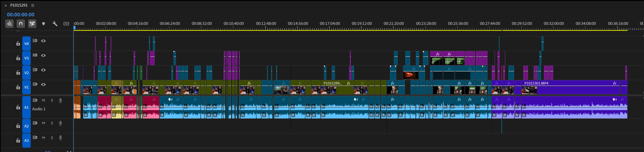Toggle the nest sequence insert button
The image size is (644, 152).
click(9, 24)
